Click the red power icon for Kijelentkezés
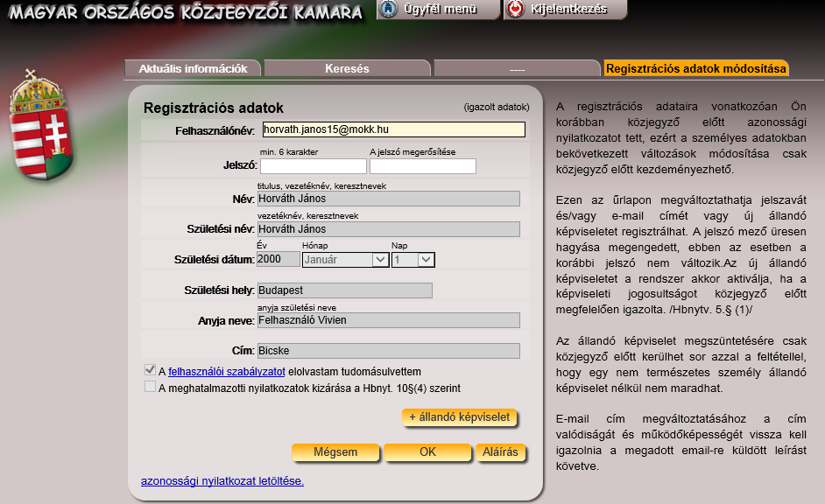 click(516, 9)
